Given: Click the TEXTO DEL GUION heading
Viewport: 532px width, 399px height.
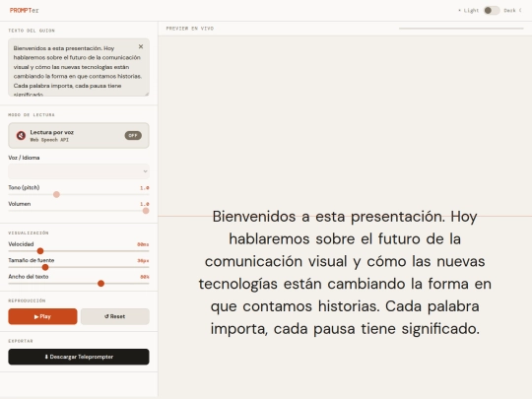Looking at the screenshot, I should click(32, 31).
